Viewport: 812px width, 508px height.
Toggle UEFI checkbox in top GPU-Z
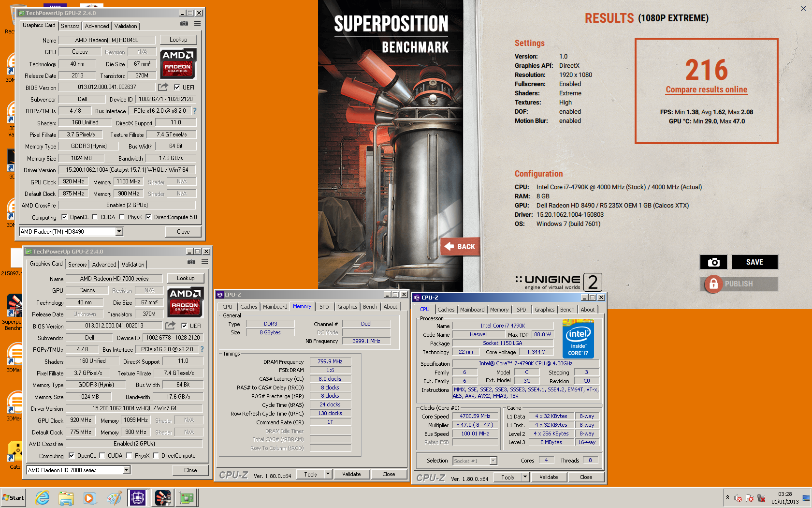point(177,87)
